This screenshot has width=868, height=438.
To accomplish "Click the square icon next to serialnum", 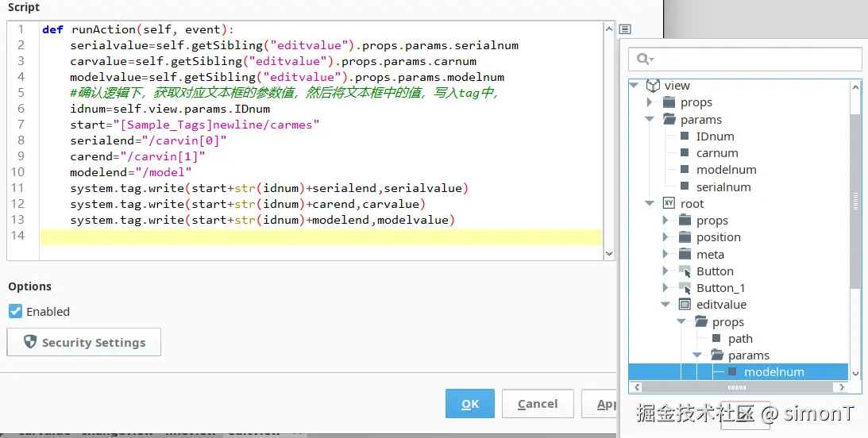I will pos(685,186).
